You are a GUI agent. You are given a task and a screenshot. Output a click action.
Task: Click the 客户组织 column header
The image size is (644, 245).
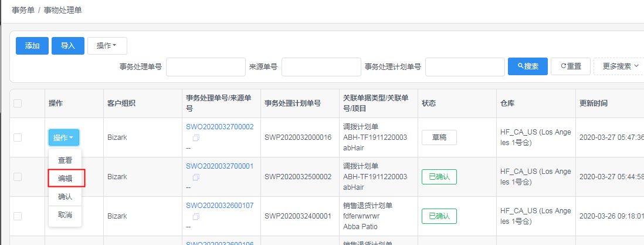[121, 103]
